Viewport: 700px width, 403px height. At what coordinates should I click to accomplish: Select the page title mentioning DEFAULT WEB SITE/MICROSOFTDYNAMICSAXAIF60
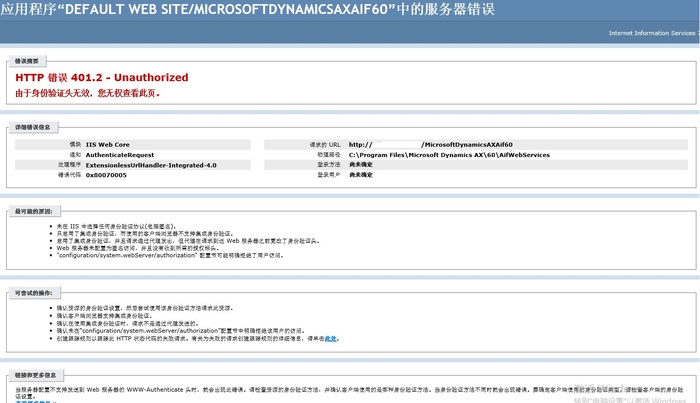[x=248, y=9]
